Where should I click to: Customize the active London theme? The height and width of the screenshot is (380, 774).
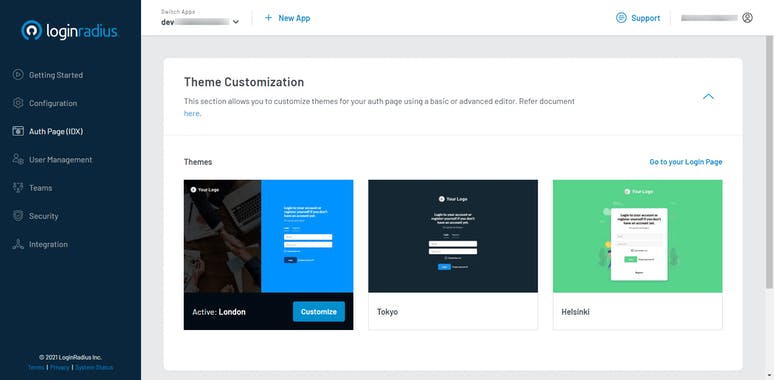(x=319, y=311)
